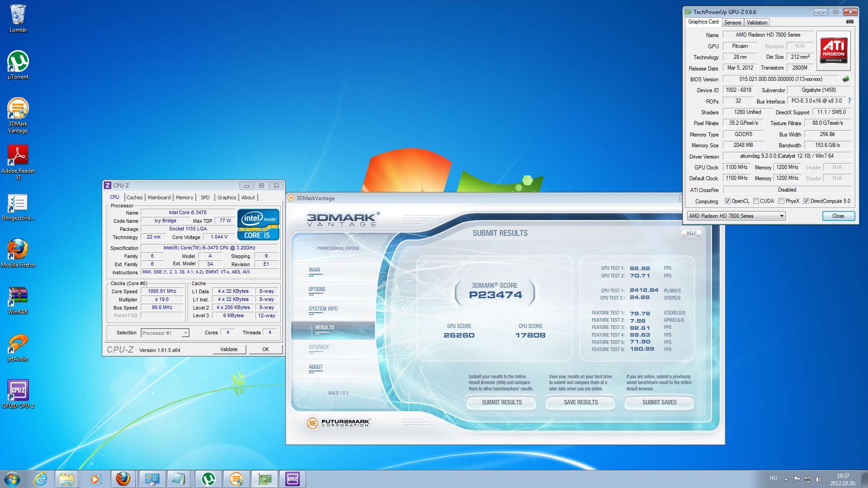The height and width of the screenshot is (488, 868).
Task: Click the HU language indicator in the taskbar
Action: [x=774, y=478]
